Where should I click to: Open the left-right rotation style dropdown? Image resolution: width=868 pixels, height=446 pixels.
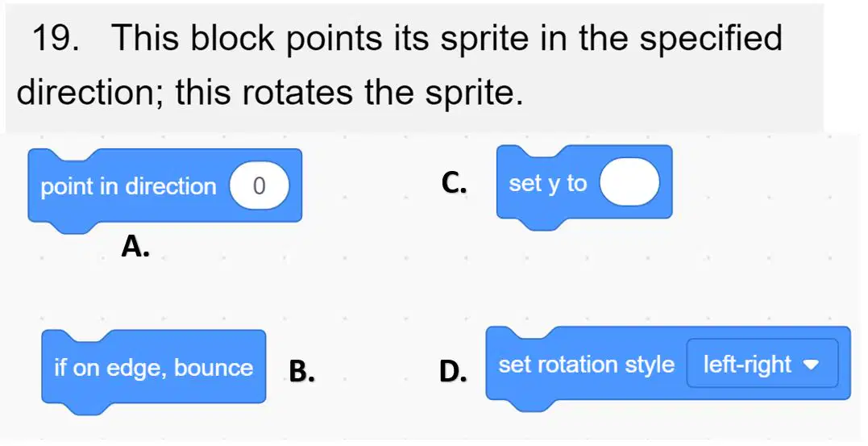pyautogui.click(x=762, y=364)
